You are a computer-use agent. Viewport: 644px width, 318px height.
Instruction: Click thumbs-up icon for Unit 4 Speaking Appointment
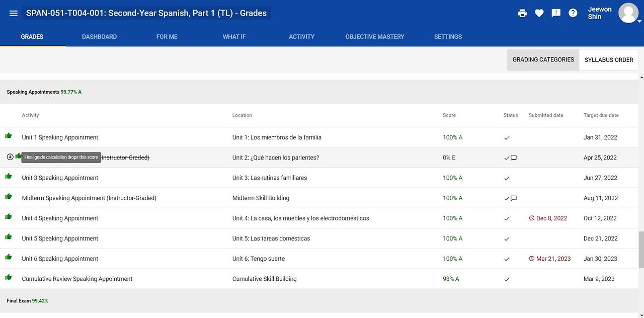(x=9, y=216)
